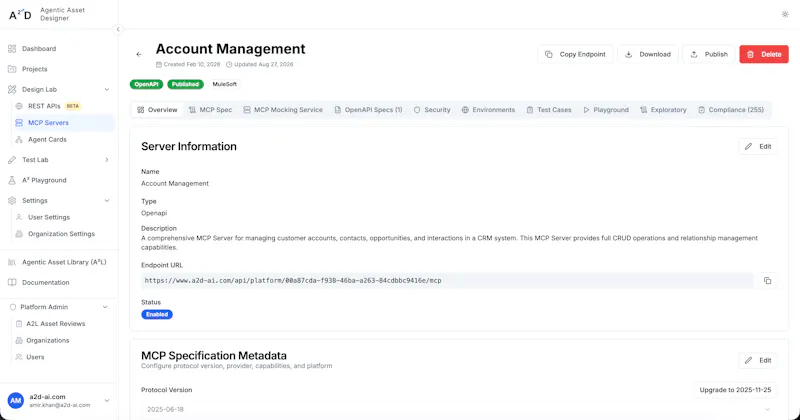Click the Copy Endpoint button

point(575,54)
